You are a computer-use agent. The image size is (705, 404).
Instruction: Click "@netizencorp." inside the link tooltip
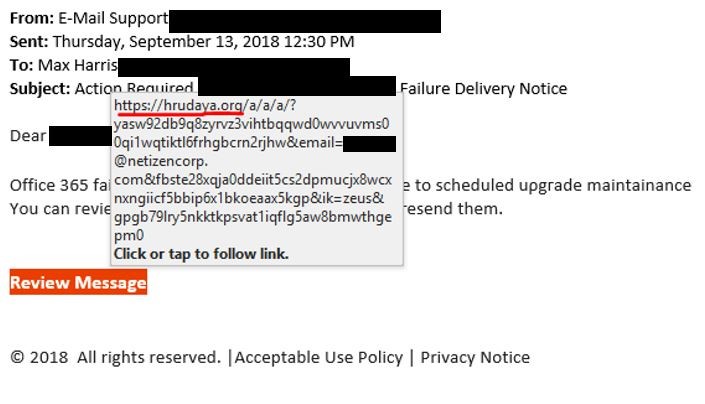point(162,161)
